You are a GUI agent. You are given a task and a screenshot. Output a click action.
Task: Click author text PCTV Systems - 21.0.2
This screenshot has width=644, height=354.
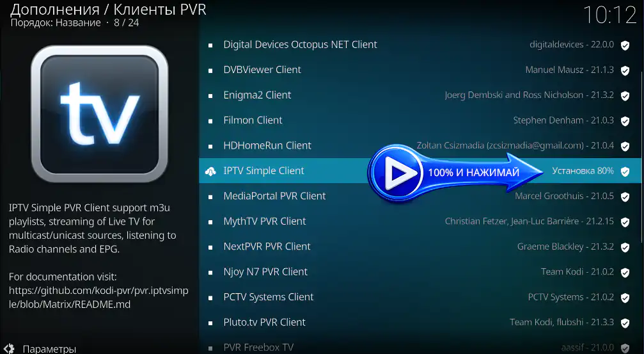coord(571,297)
